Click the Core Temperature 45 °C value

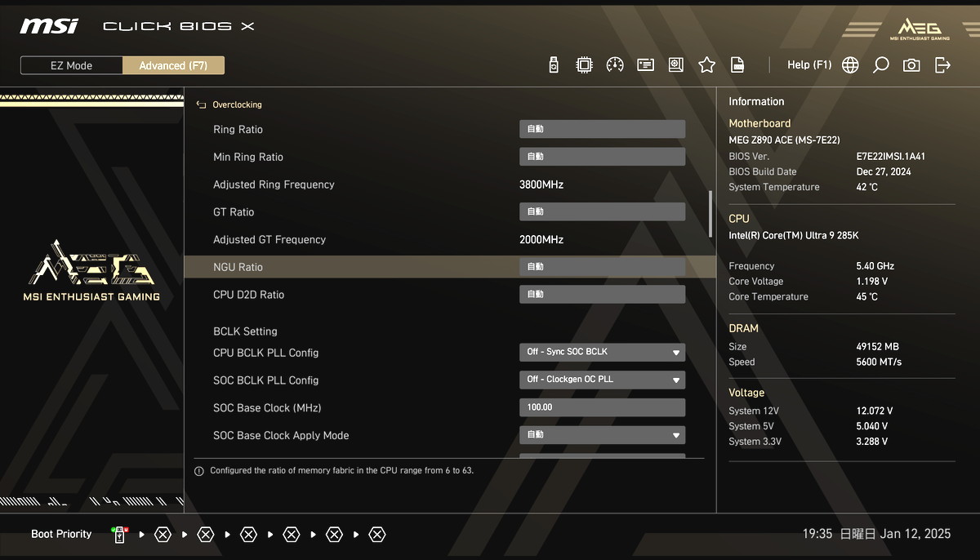tap(867, 297)
